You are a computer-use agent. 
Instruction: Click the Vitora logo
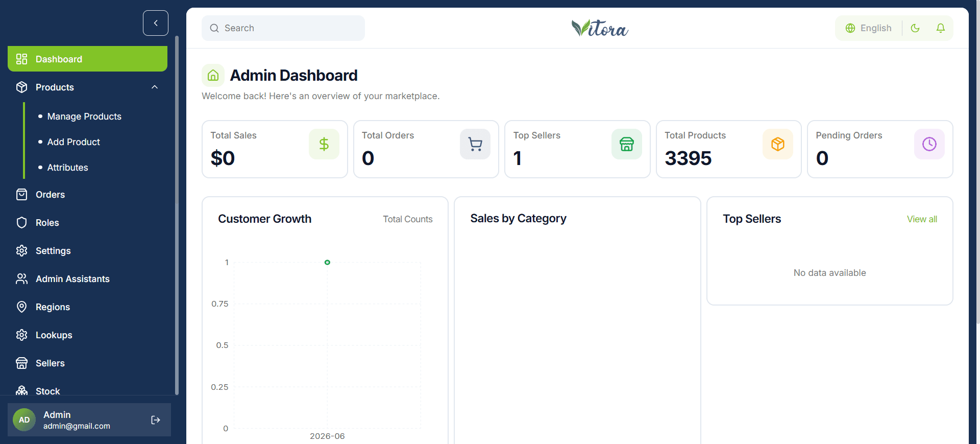[x=600, y=28]
